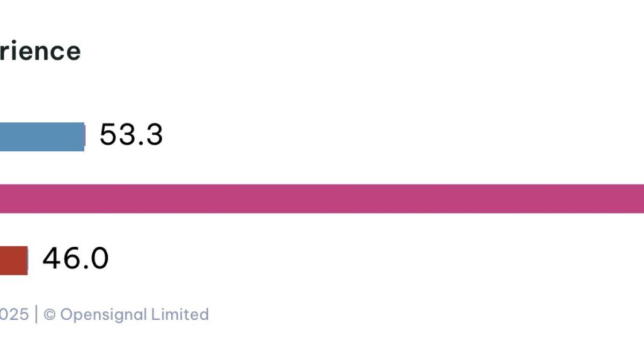Click the last 3 in 53.3

pos(154,135)
